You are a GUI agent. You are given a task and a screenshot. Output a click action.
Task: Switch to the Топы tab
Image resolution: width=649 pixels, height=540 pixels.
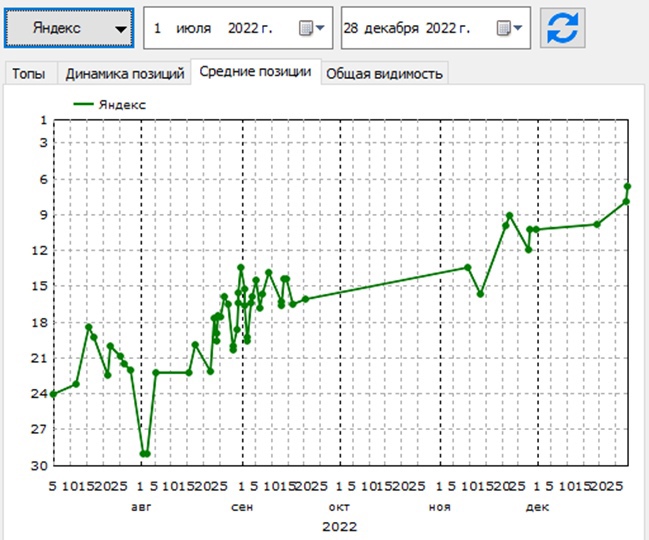[x=29, y=74]
